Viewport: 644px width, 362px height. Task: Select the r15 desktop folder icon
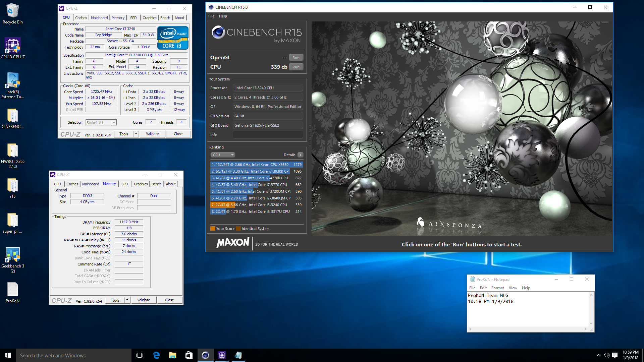tap(13, 188)
